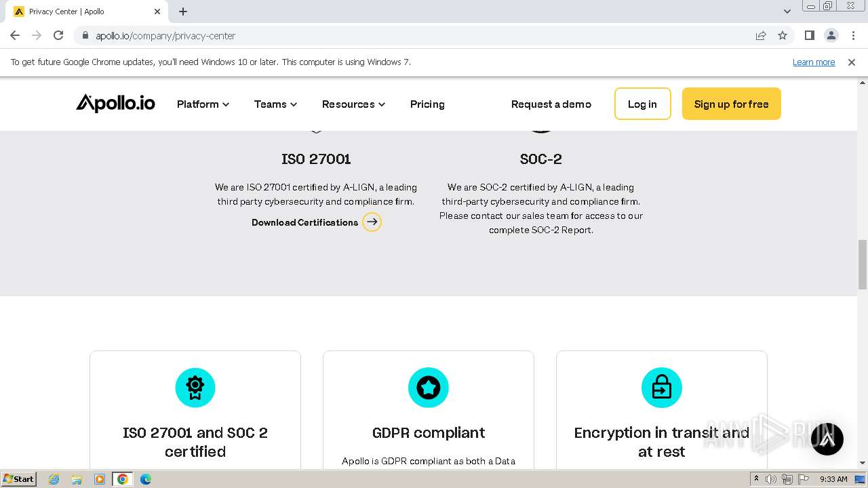This screenshot has height=488, width=868.
Task: Show hidden system tray icons
Action: pos(756,479)
